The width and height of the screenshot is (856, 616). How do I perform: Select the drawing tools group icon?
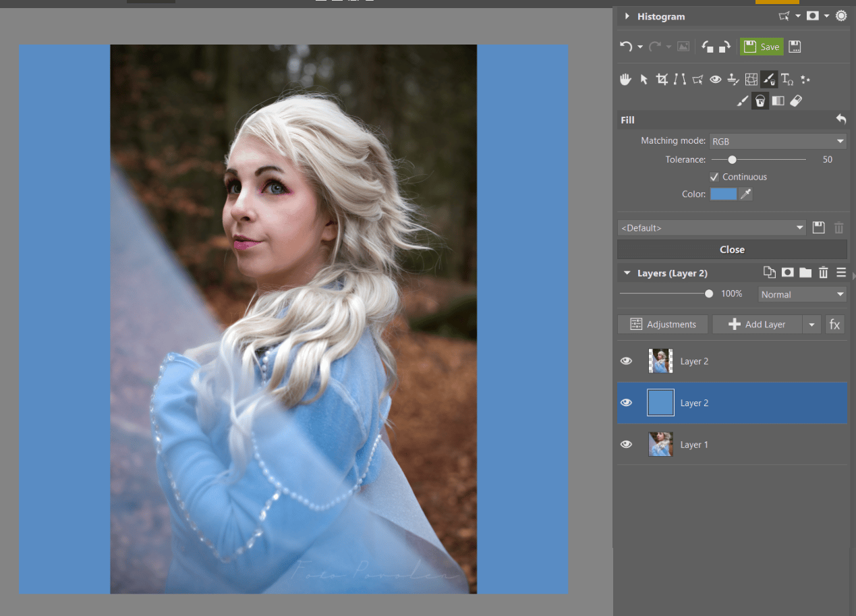click(769, 80)
